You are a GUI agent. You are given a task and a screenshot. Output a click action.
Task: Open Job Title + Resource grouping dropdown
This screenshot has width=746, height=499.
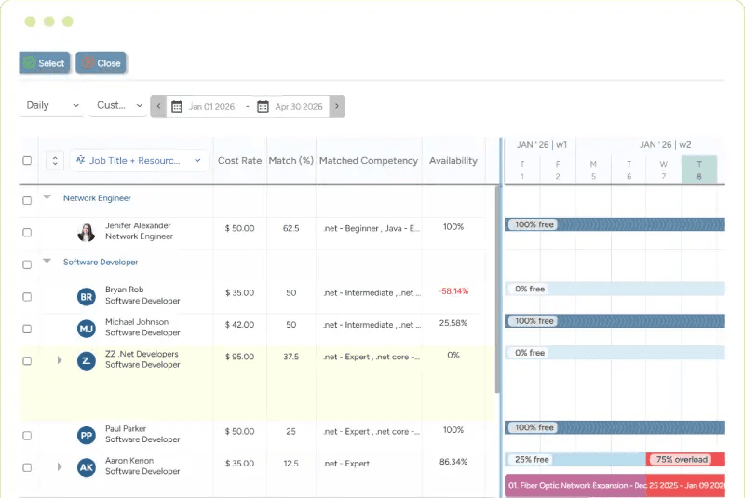139,160
